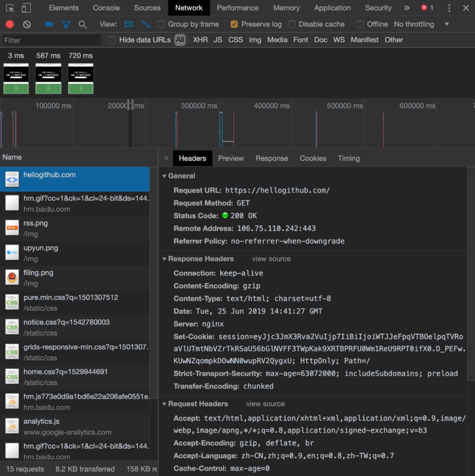This screenshot has height=476, width=475.
Task: Click the capture screenshots camera icon
Action: point(49,24)
